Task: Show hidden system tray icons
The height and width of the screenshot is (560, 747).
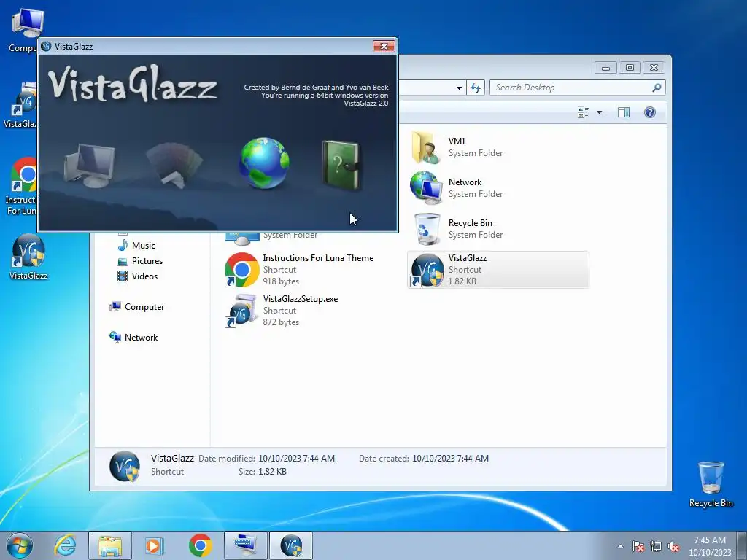Action: tap(620, 546)
